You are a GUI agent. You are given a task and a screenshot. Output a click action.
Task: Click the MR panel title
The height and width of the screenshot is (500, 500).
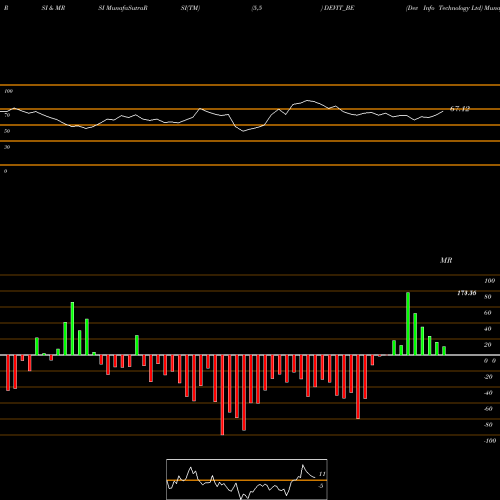446,260
